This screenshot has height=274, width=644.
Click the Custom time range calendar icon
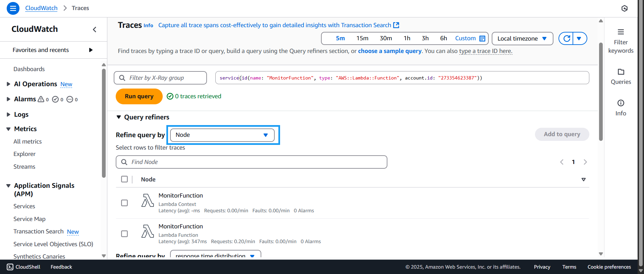[482, 39]
